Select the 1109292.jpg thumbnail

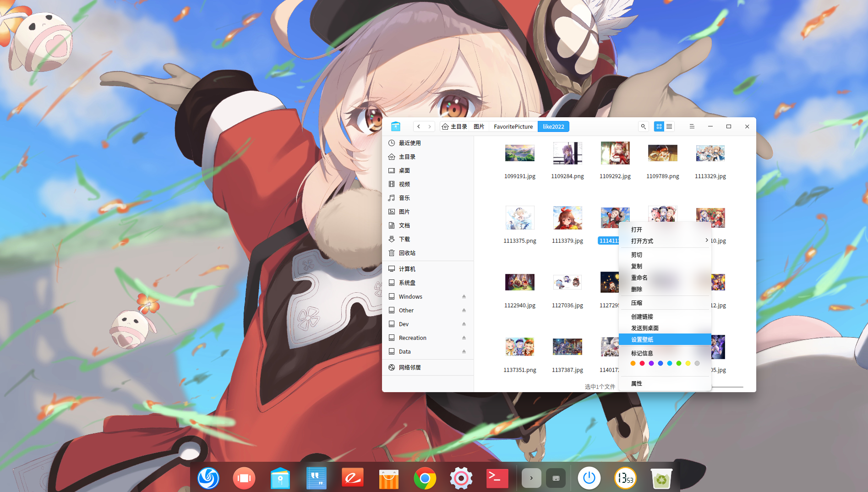[x=615, y=153]
